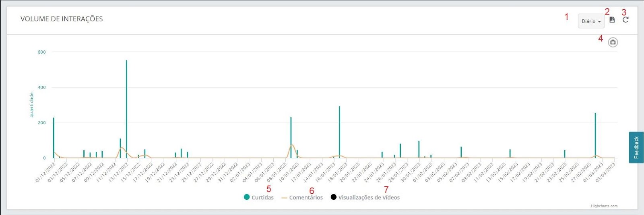644x215 pixels.
Task: Select the bar at 18/01/2023
Action: pos(339,132)
